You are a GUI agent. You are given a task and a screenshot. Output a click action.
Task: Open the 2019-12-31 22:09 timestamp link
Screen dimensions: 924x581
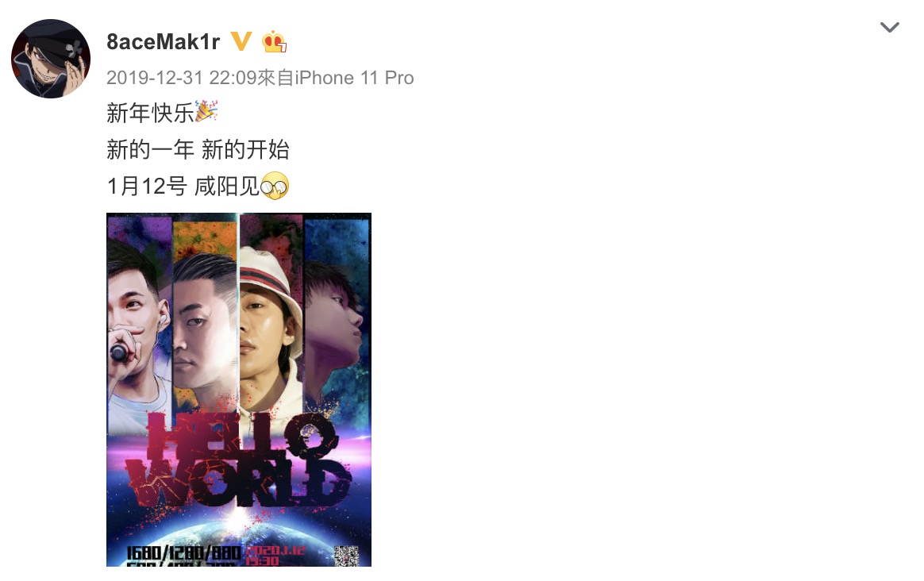[182, 78]
